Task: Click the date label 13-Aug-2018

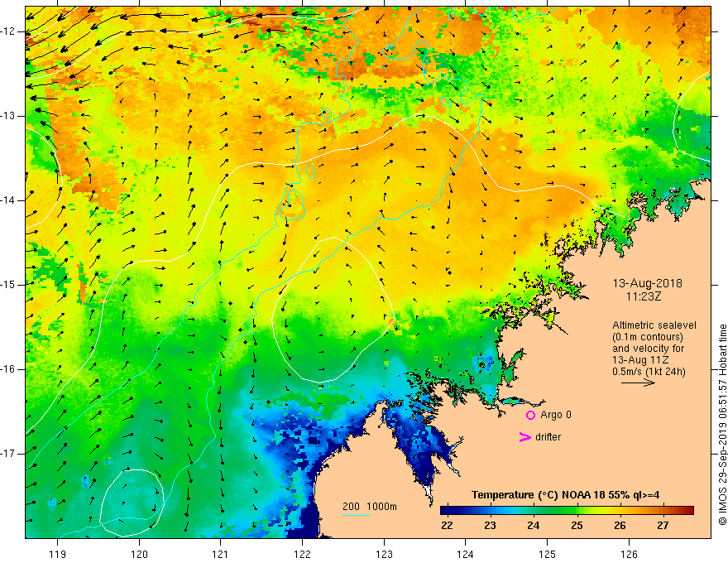Action: pos(647,283)
